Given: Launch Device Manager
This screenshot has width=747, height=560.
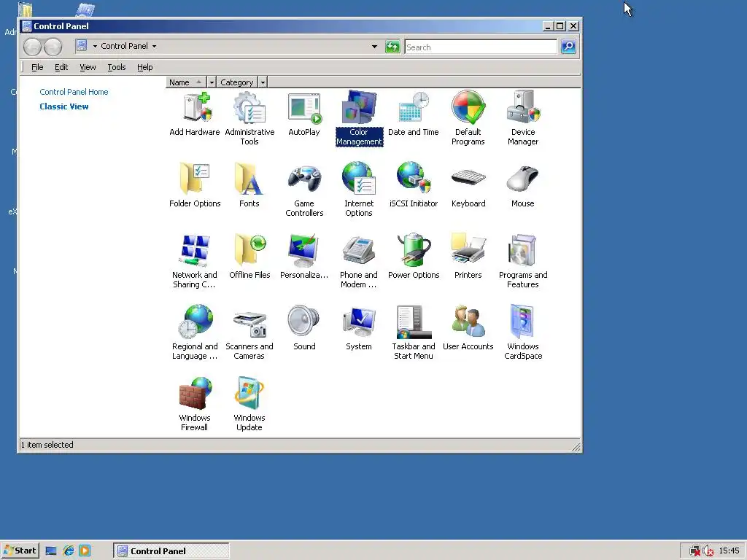Looking at the screenshot, I should [522, 119].
